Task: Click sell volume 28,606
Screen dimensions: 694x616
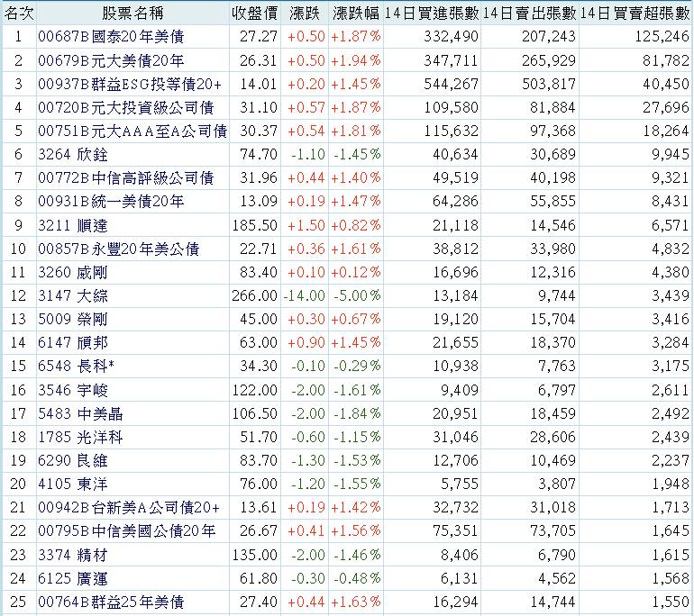Action: (552, 437)
